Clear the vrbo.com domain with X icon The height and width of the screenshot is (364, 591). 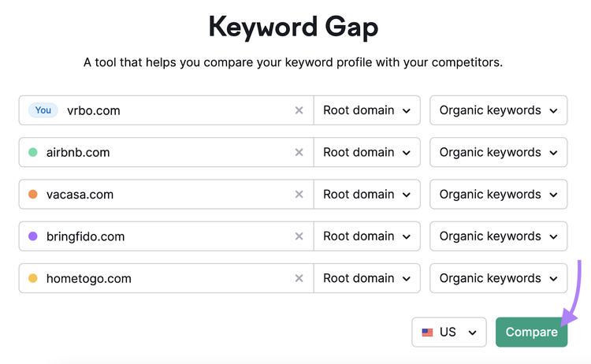pos(299,110)
